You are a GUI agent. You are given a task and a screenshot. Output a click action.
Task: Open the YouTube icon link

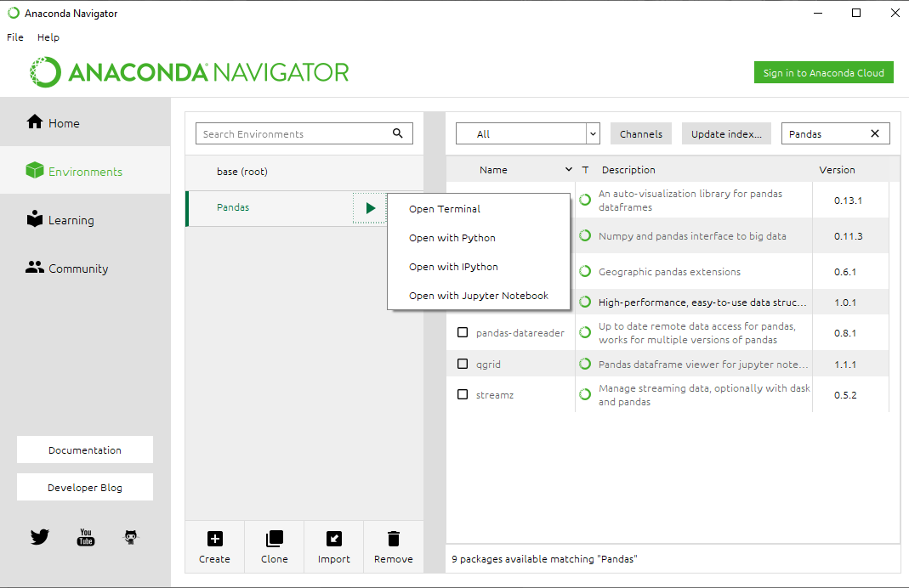tap(86, 537)
